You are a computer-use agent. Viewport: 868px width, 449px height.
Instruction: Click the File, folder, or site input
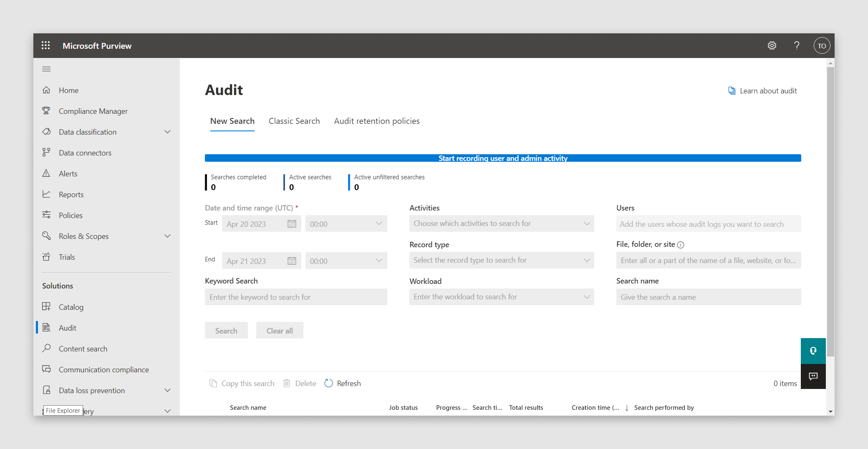pos(709,260)
